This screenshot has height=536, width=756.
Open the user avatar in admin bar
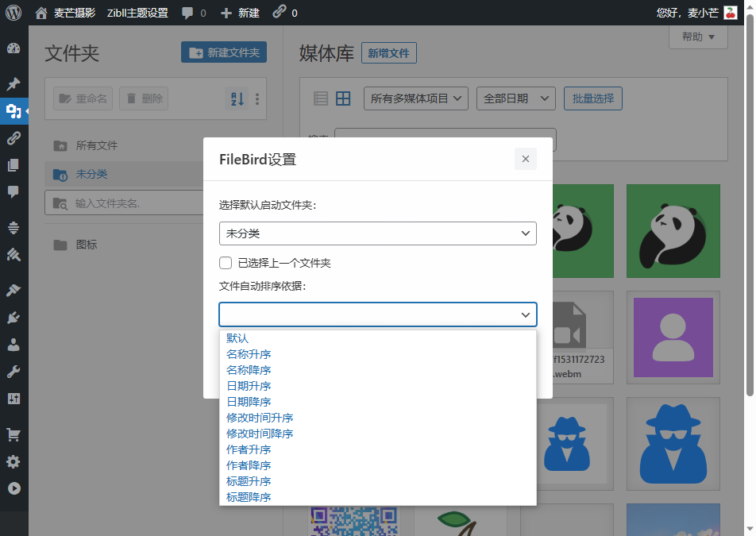731,13
